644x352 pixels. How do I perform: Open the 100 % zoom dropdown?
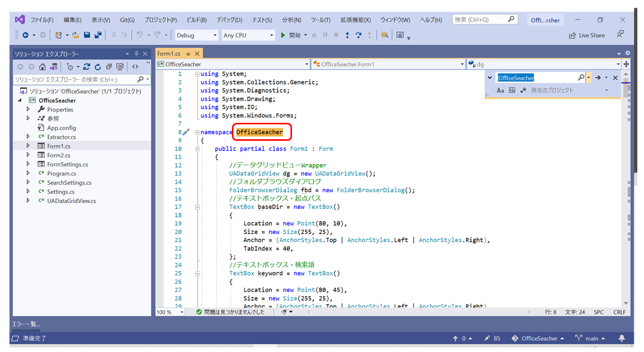pyautogui.click(x=170, y=312)
